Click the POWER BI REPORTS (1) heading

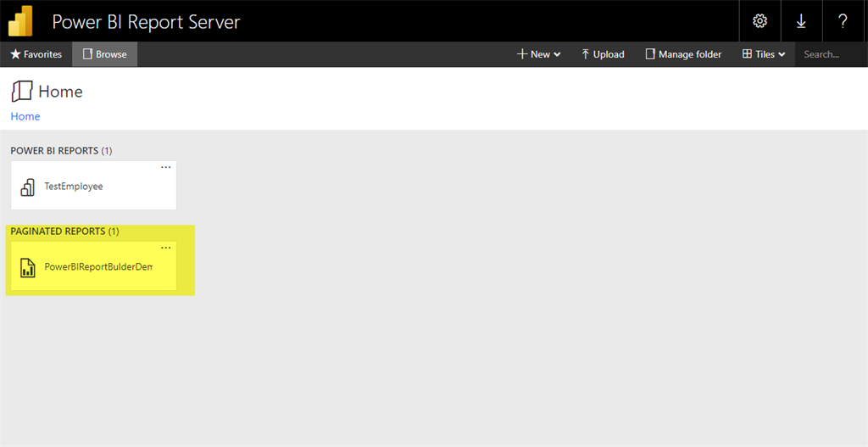(61, 151)
